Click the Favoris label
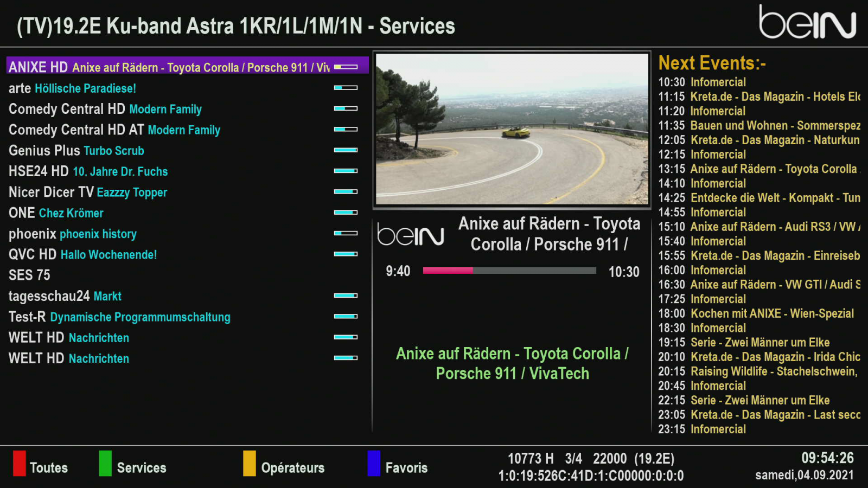Viewport: 868px width, 488px height. [x=406, y=467]
